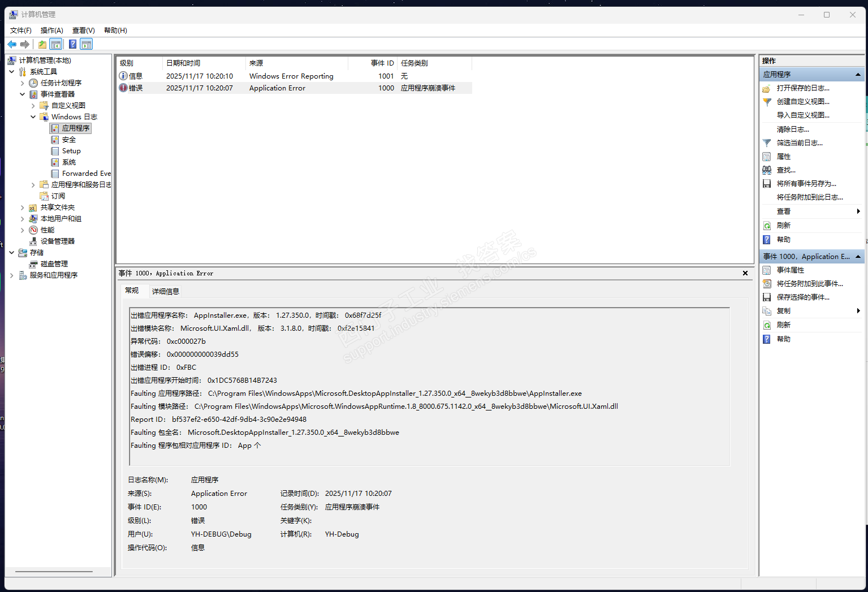Select 将任务附加到此事件 action

pyautogui.click(x=810, y=284)
